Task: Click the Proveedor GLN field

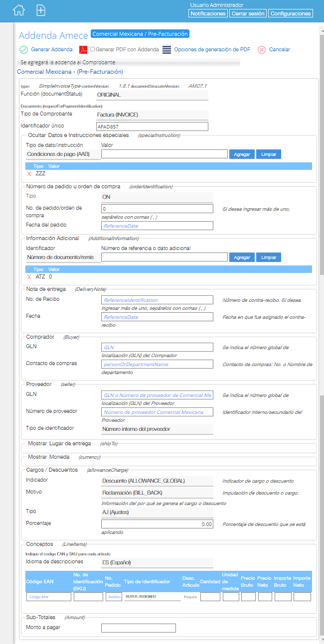Action: [157, 395]
